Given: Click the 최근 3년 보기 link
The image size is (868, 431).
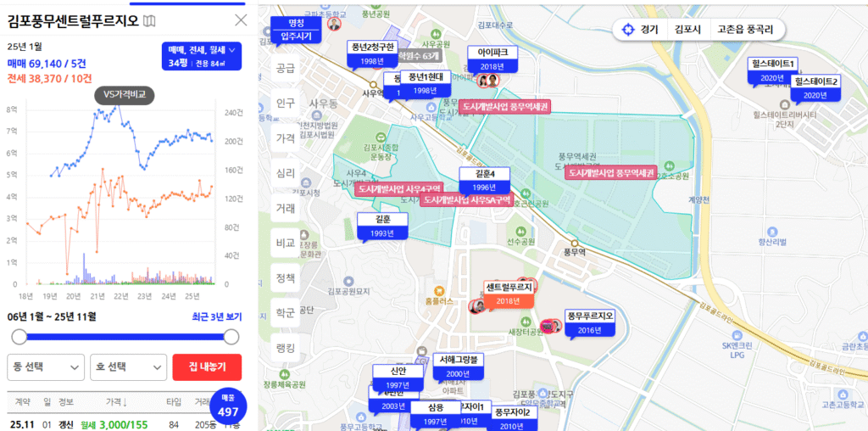Looking at the screenshot, I should [x=215, y=316].
